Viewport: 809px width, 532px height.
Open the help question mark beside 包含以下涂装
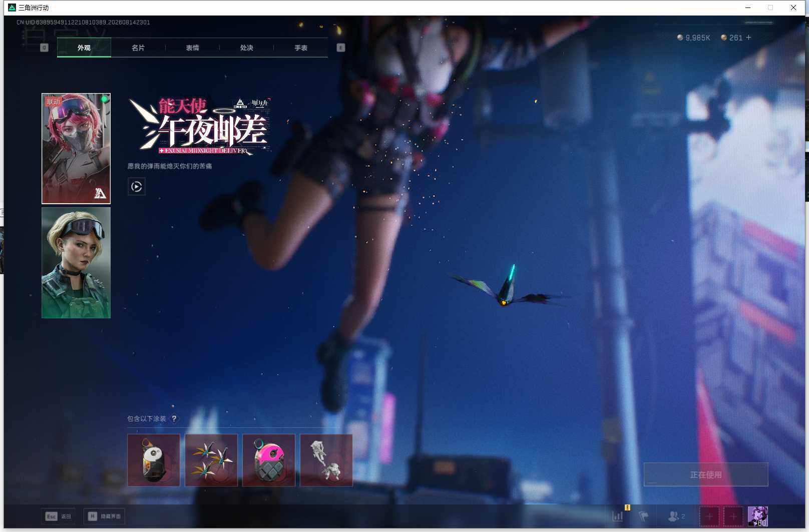[x=174, y=419]
